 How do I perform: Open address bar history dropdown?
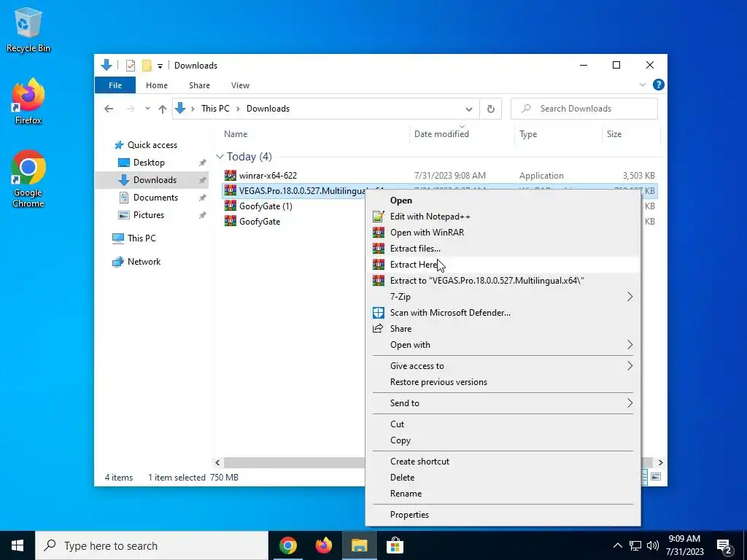469,109
